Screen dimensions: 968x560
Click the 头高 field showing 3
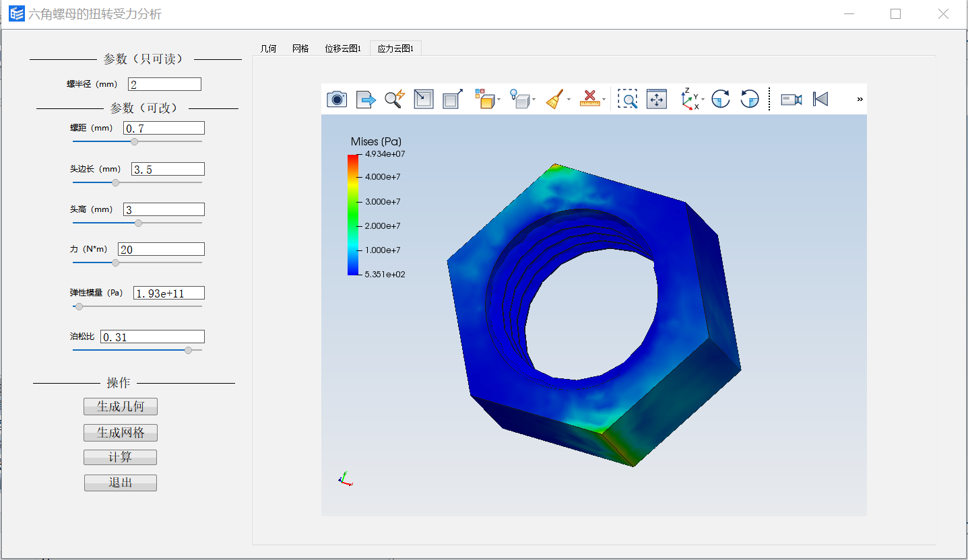(164, 209)
